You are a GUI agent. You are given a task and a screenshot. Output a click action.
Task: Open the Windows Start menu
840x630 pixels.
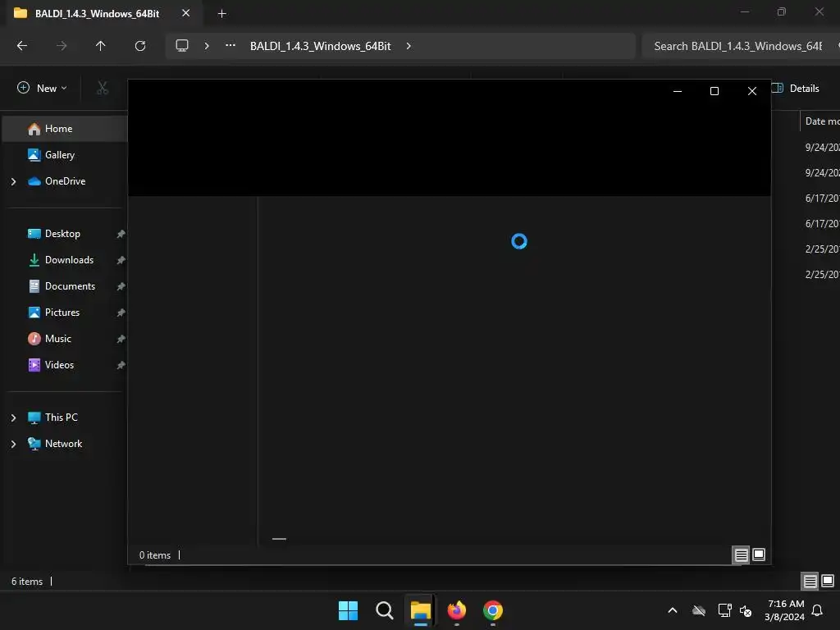(348, 610)
